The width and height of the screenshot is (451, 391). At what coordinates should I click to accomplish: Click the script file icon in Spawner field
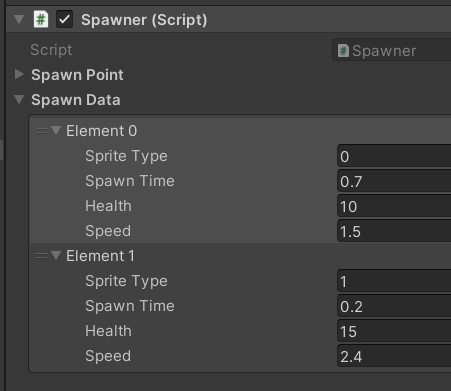343,51
